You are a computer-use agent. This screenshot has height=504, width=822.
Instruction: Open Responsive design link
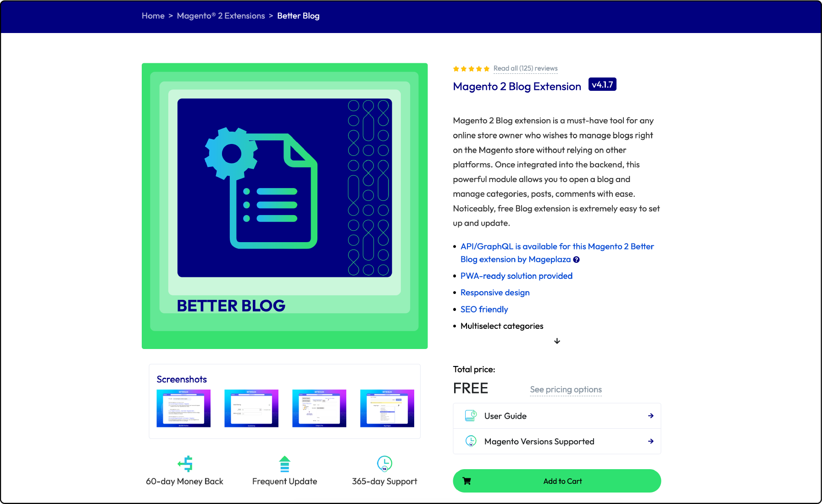(x=495, y=293)
